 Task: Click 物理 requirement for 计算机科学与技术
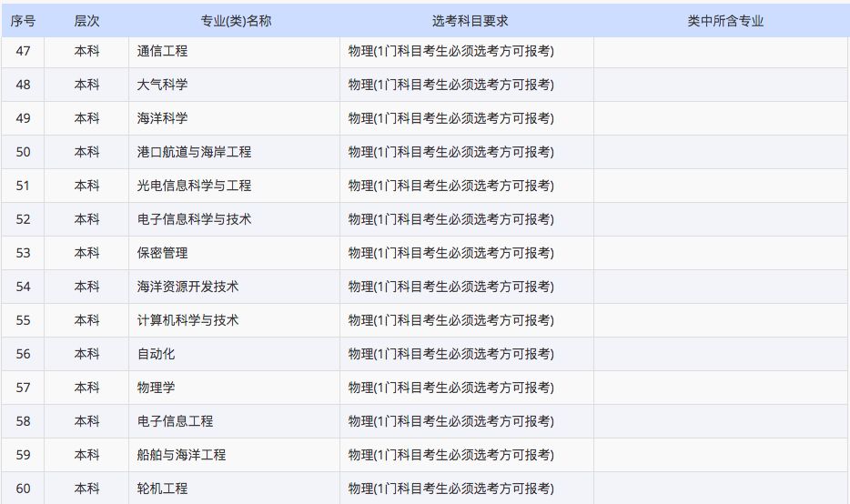tap(451, 319)
